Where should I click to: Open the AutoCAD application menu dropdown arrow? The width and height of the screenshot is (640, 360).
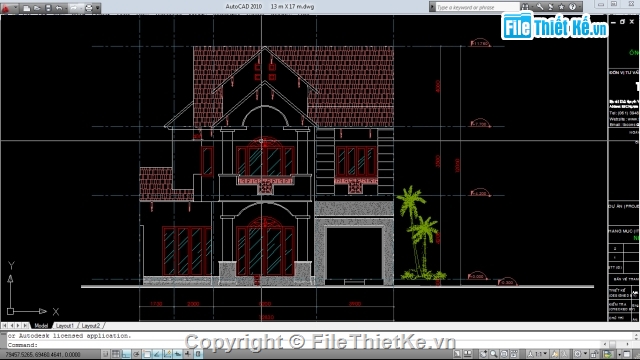[15, 8]
